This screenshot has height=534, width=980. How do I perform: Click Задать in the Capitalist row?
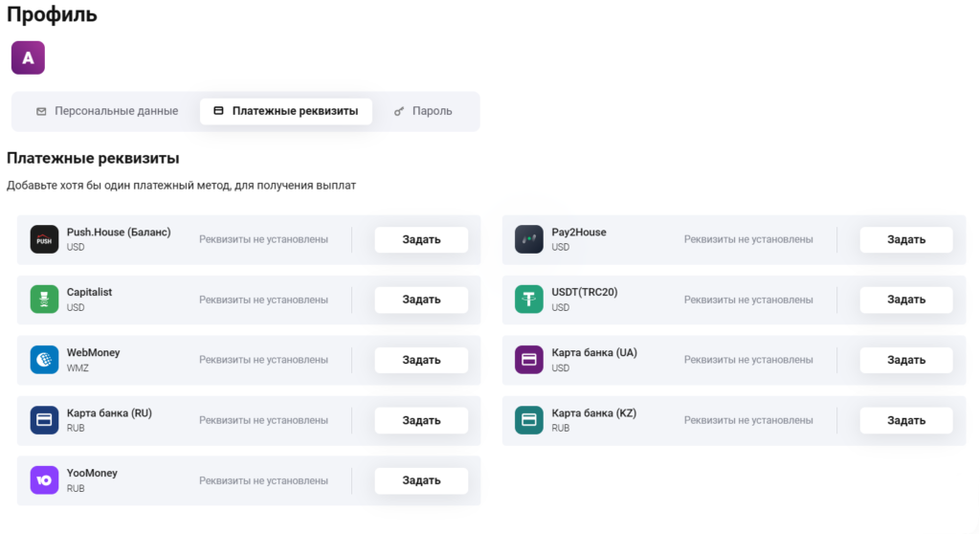click(x=421, y=300)
